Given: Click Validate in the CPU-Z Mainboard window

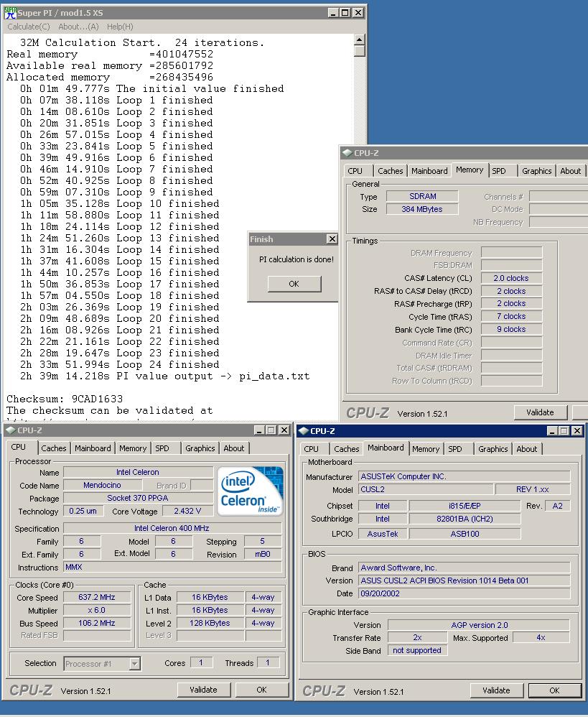Looking at the screenshot, I should pyautogui.click(x=496, y=690).
